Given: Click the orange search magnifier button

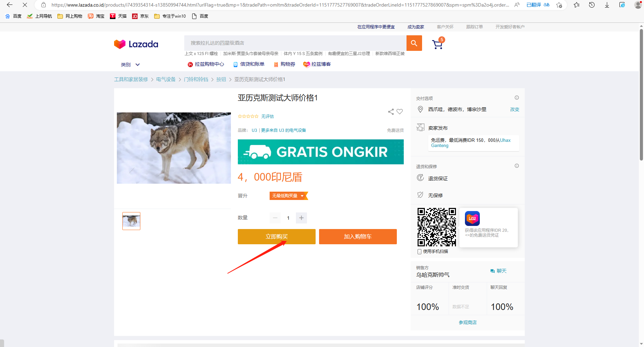Looking at the screenshot, I should 414,43.
